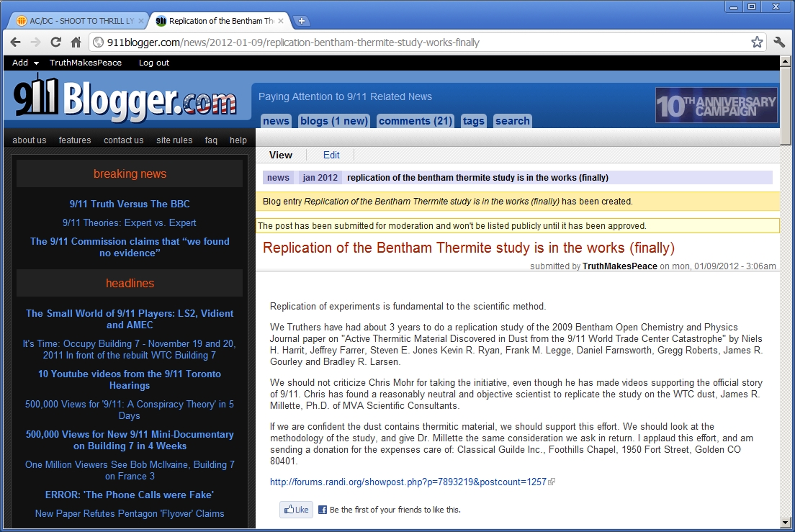The height and width of the screenshot is (532, 795).
Task: Close the Replication of the Bentham tab
Action: point(281,21)
